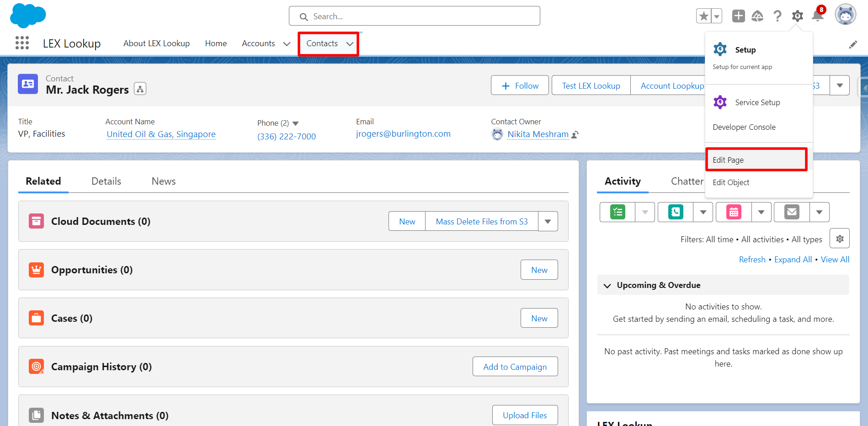The width and height of the screenshot is (868, 426).
Task: Open the App Launcher grid icon
Action: [22, 43]
